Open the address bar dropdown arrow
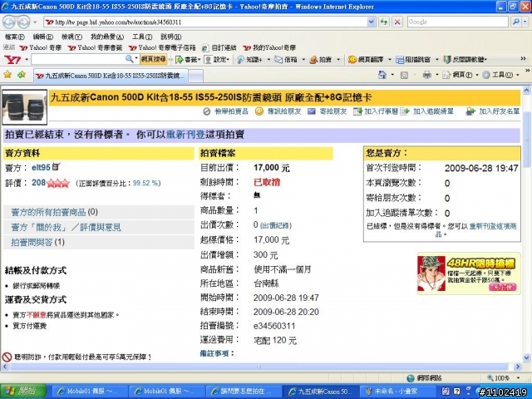Screen dimensions: 532x399 point(372,22)
